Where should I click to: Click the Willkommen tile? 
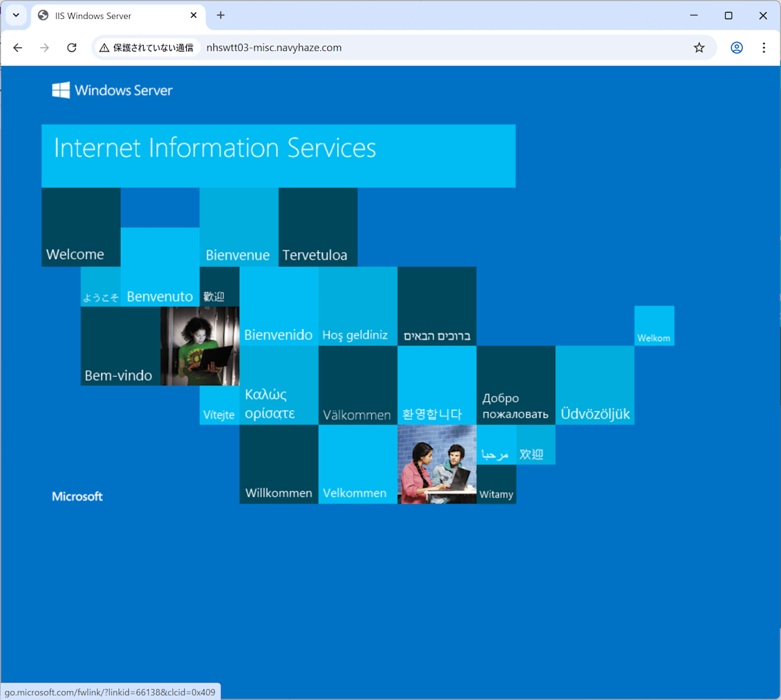coord(279,464)
